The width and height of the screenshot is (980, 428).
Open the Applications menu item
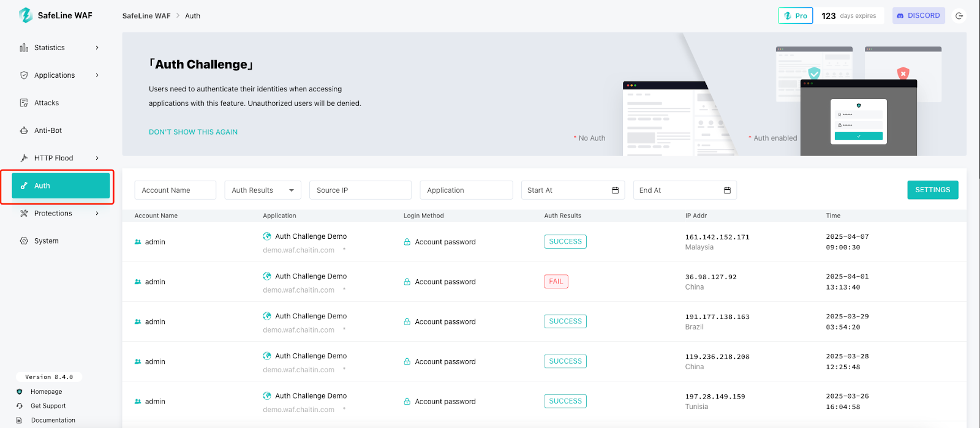(61, 75)
